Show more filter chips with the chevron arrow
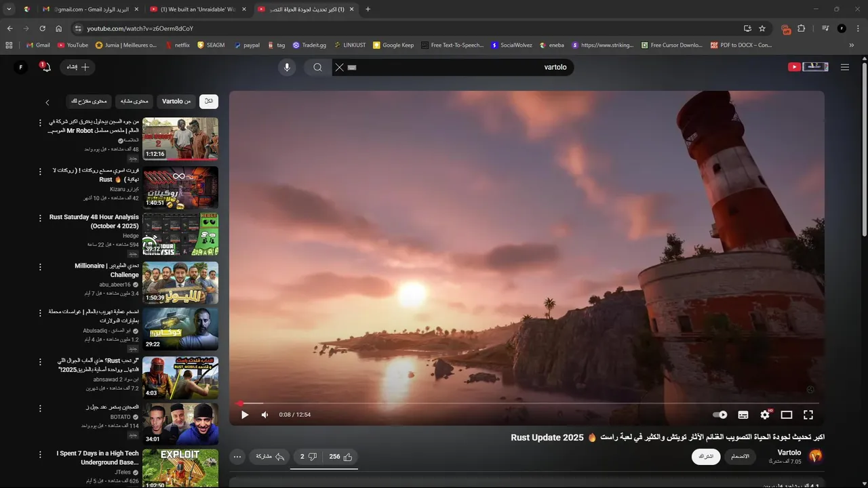Image resolution: width=868 pixels, height=488 pixels. coord(47,102)
